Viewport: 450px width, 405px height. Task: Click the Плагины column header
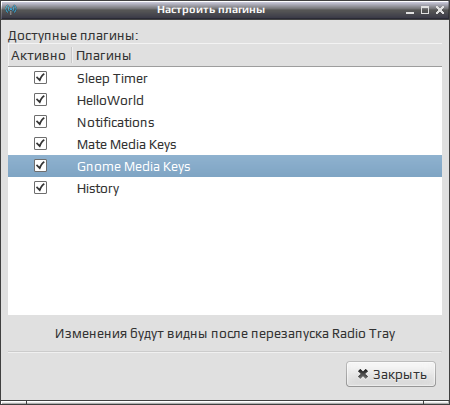tap(257, 55)
